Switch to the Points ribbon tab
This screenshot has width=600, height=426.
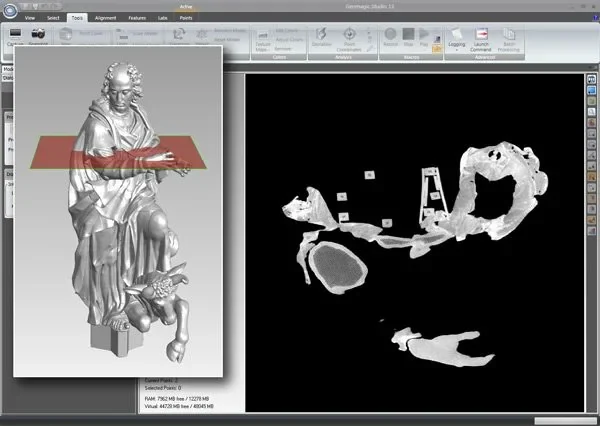pyautogui.click(x=186, y=18)
